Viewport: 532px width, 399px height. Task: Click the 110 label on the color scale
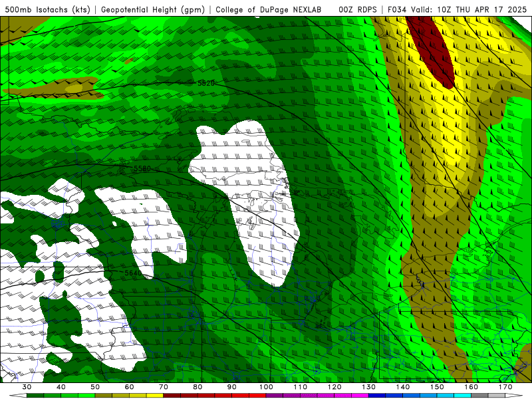[x=301, y=387]
